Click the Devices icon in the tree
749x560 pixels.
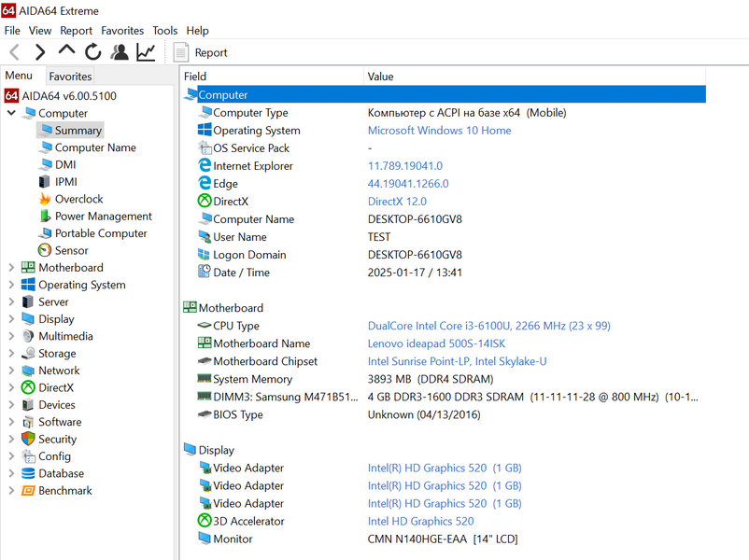pos(28,405)
